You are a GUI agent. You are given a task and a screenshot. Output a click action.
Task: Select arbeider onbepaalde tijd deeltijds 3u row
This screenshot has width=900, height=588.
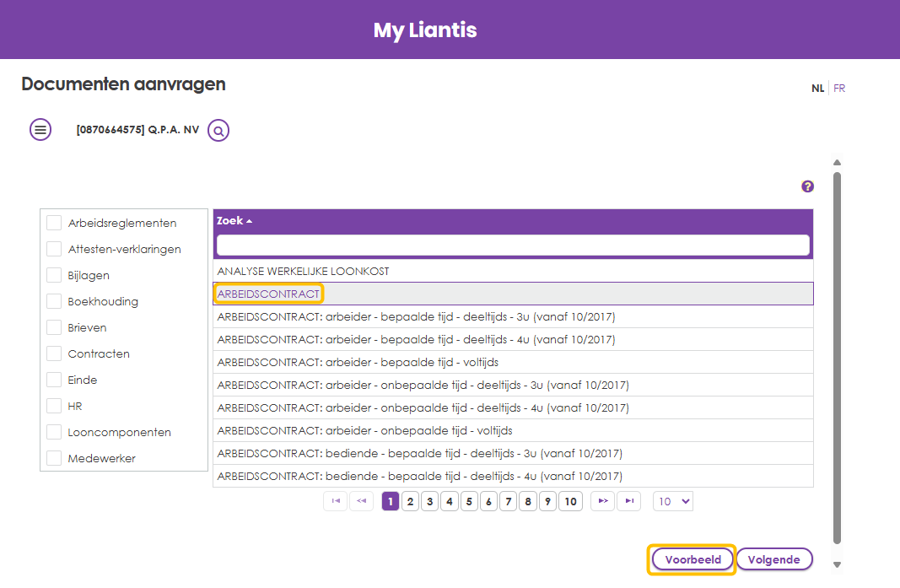pos(513,385)
